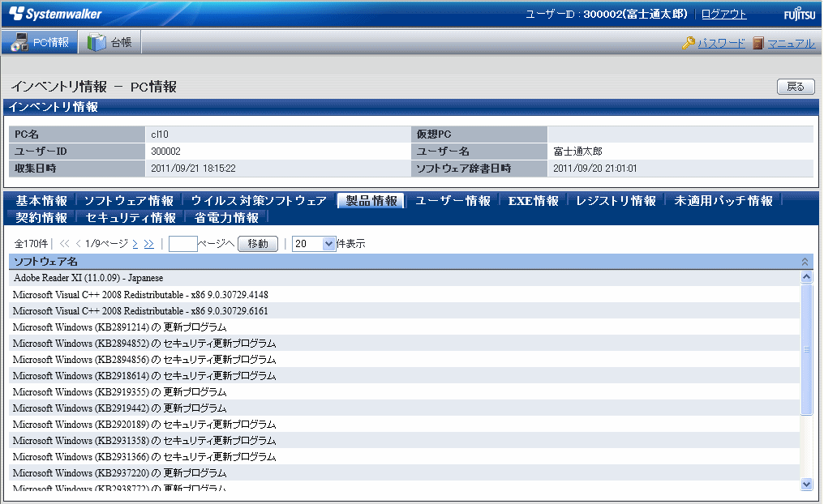Click the PC情報 computer icon
The image size is (824, 504).
pyautogui.click(x=19, y=42)
